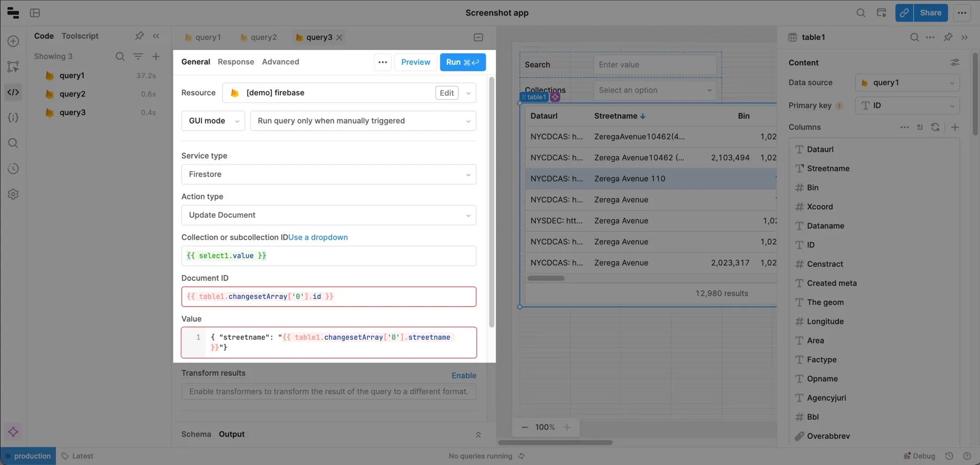Click the table horizontal scrollbar
980x465 pixels.
click(546, 278)
